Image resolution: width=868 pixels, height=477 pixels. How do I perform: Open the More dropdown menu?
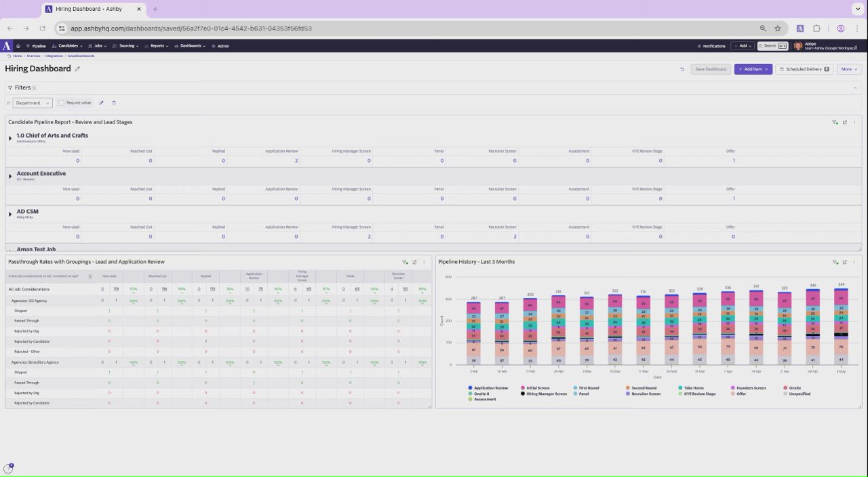849,69
